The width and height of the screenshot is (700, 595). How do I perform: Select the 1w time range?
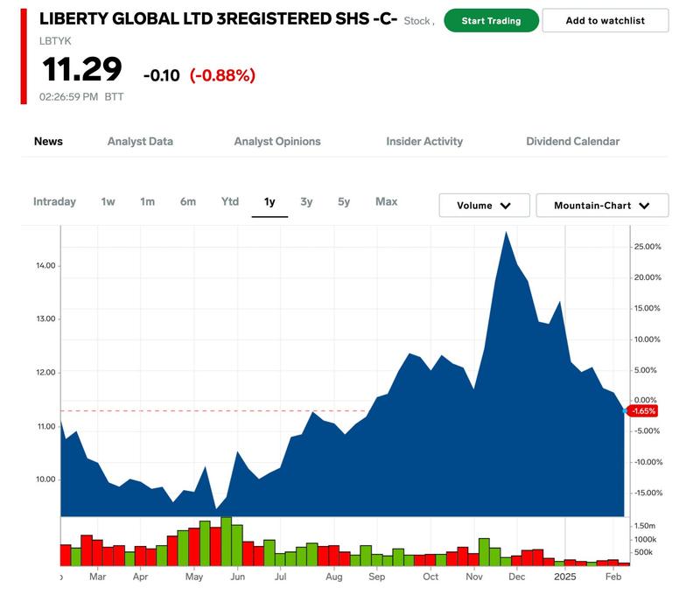[x=108, y=201]
